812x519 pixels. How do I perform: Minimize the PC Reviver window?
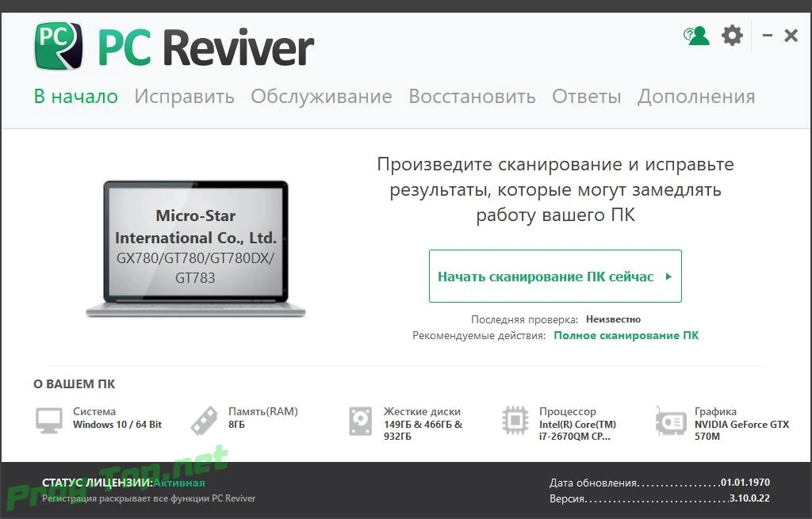pos(768,36)
